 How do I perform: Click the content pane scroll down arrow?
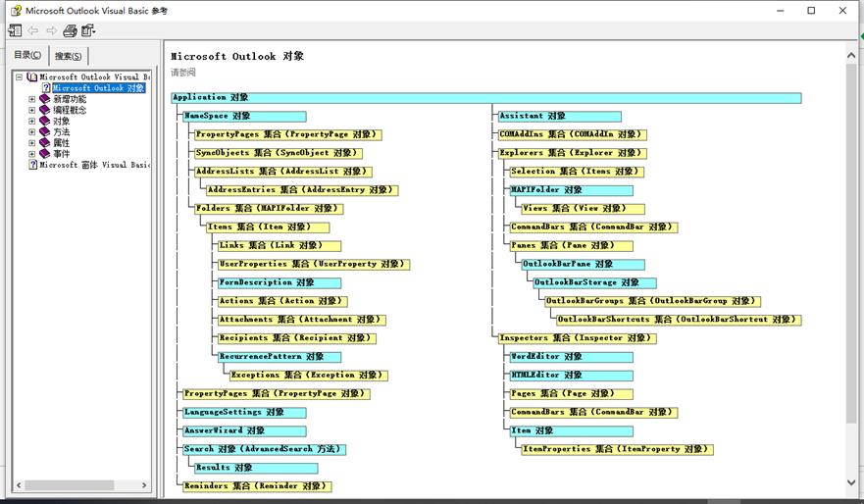click(x=851, y=483)
